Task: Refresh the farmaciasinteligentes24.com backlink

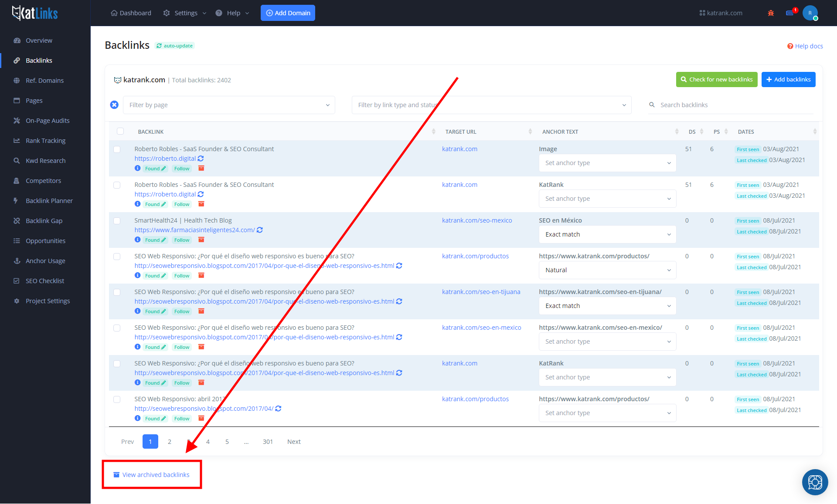Action: [260, 230]
